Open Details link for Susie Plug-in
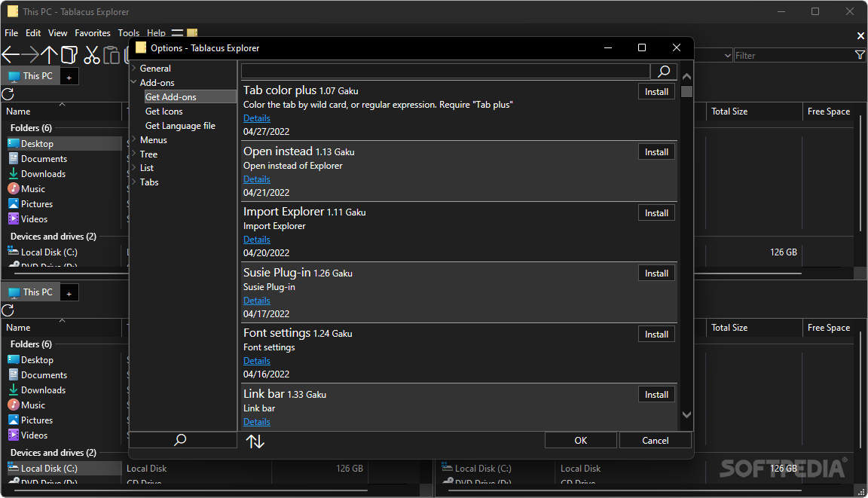The image size is (868, 498). click(257, 300)
